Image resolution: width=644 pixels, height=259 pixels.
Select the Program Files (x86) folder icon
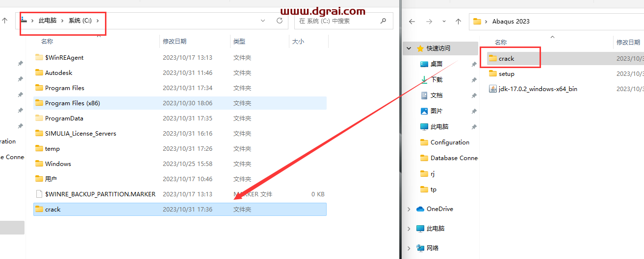click(x=39, y=103)
